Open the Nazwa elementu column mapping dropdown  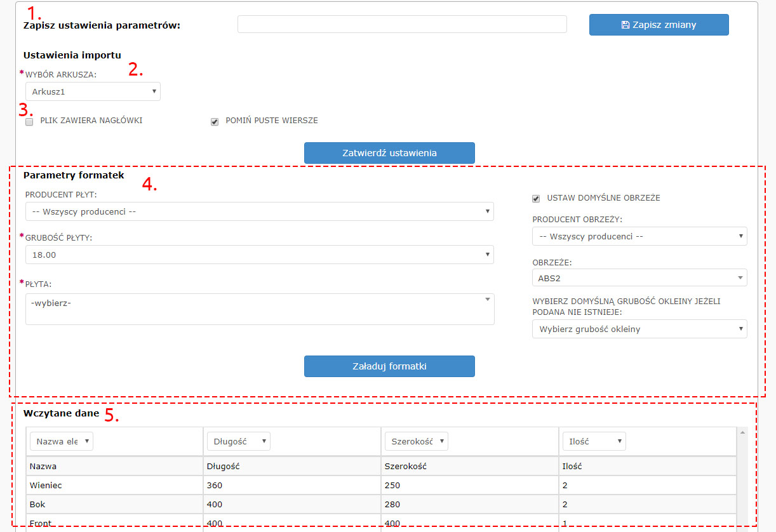[x=62, y=441]
